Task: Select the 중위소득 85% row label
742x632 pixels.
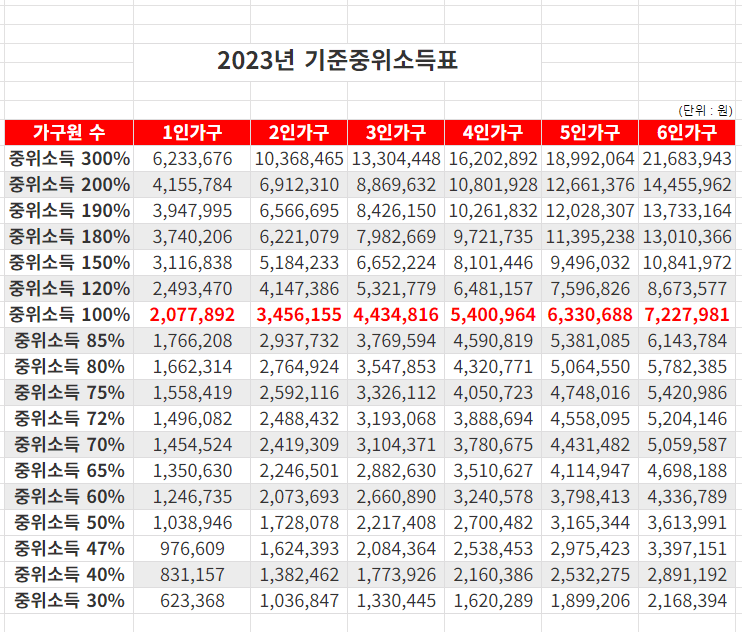Action: (x=69, y=341)
